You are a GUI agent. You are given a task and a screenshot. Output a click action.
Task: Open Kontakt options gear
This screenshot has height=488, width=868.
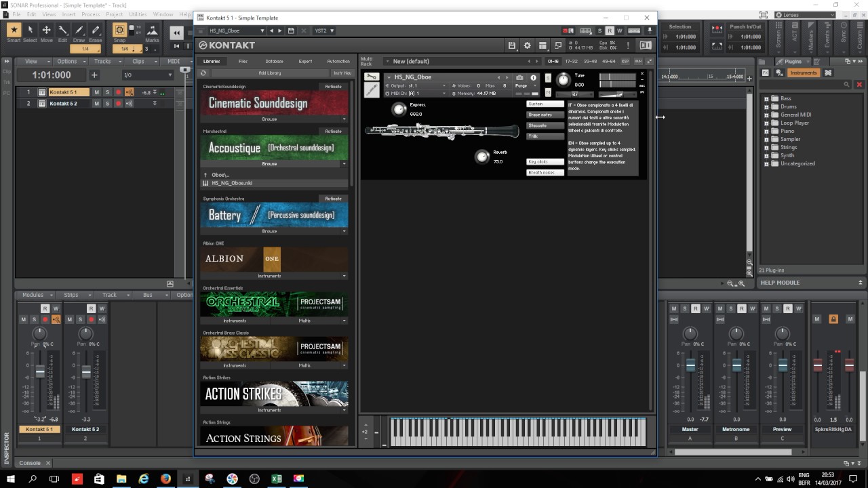pyautogui.click(x=528, y=45)
